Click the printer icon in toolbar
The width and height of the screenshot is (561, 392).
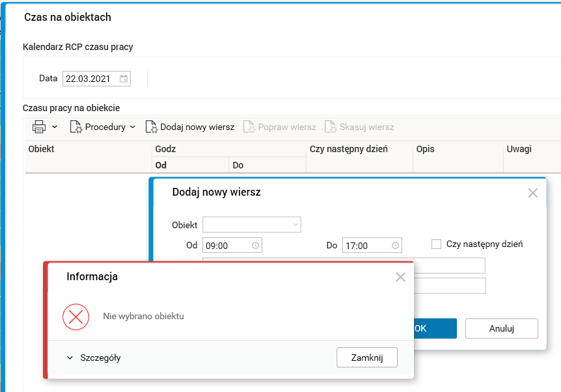[x=39, y=127]
